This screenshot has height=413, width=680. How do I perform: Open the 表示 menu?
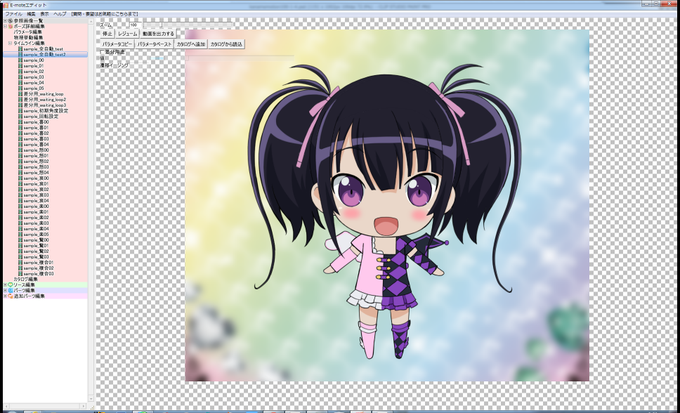point(44,14)
